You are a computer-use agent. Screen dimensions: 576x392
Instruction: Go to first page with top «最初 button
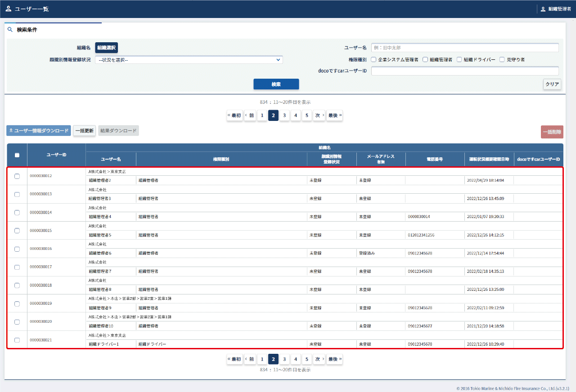click(234, 116)
